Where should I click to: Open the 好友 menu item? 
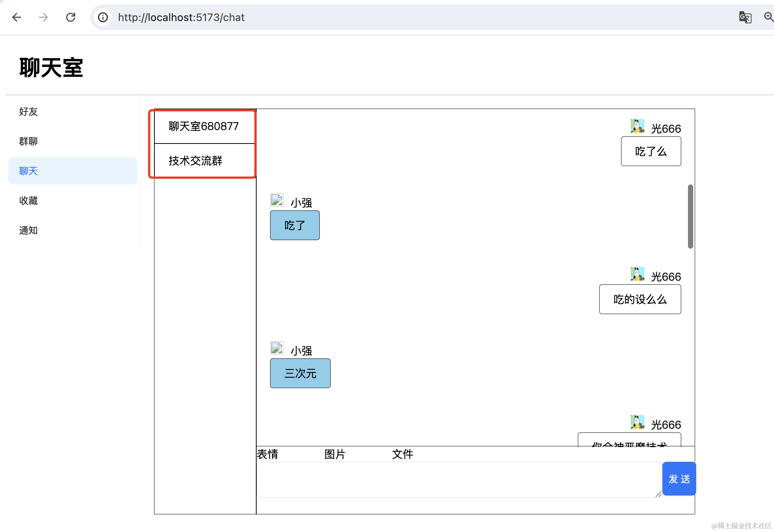[x=29, y=112]
